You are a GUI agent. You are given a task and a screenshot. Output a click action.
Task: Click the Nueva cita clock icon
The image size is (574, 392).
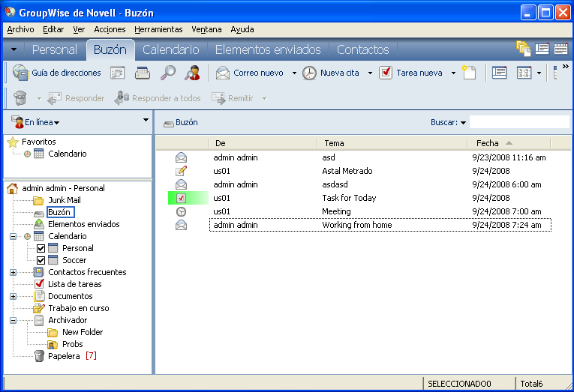(x=309, y=73)
